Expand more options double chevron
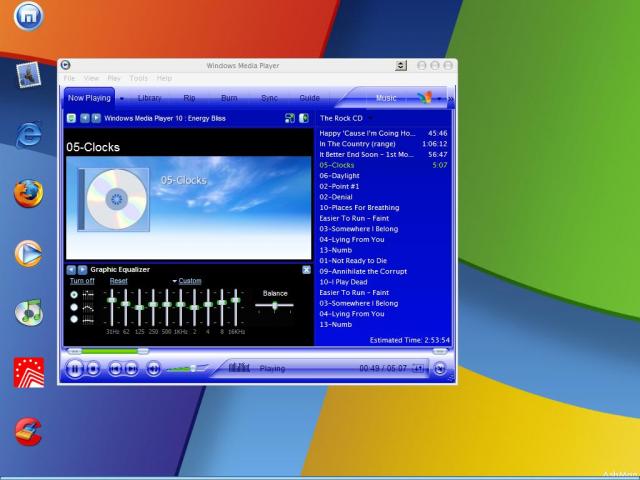 coord(451,99)
